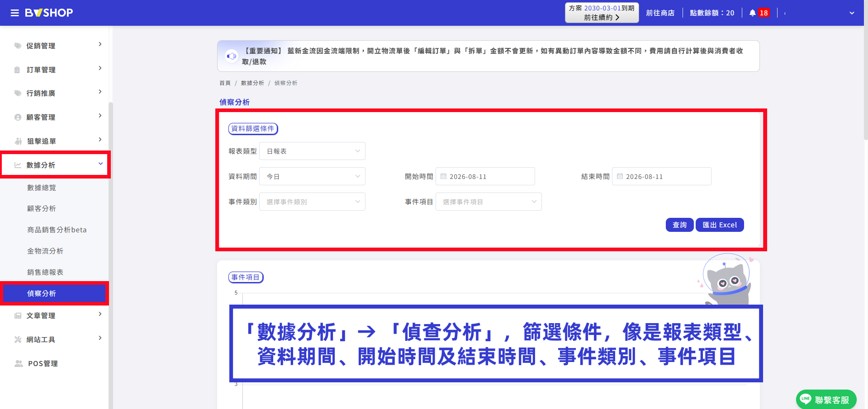Click the 數據分析 breadcrumb link
This screenshot has height=409, width=868.
[x=252, y=83]
